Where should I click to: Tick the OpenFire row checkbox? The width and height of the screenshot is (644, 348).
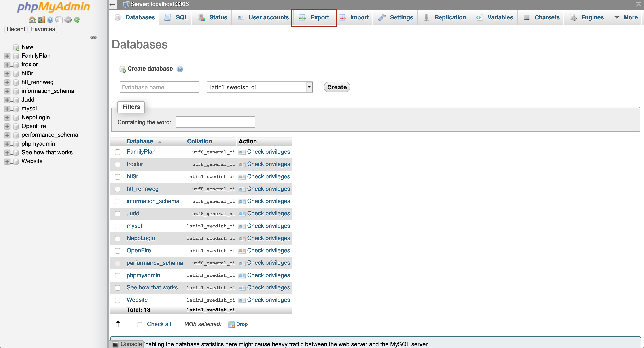[117, 251]
